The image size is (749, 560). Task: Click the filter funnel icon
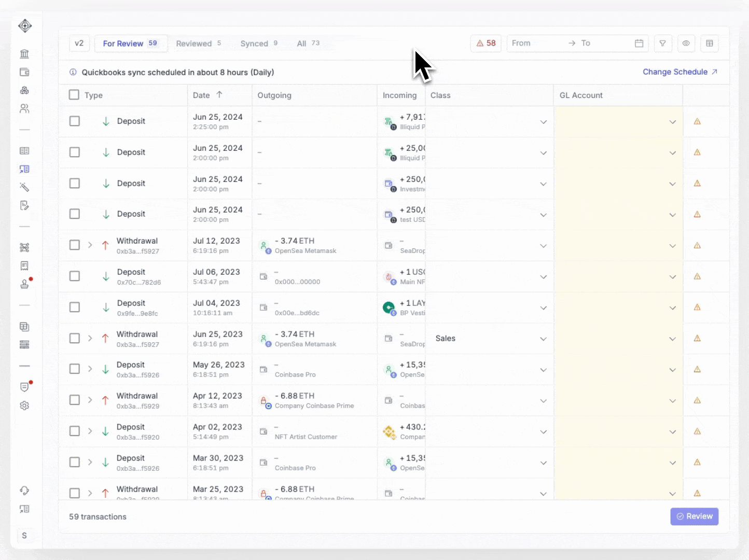[662, 44]
